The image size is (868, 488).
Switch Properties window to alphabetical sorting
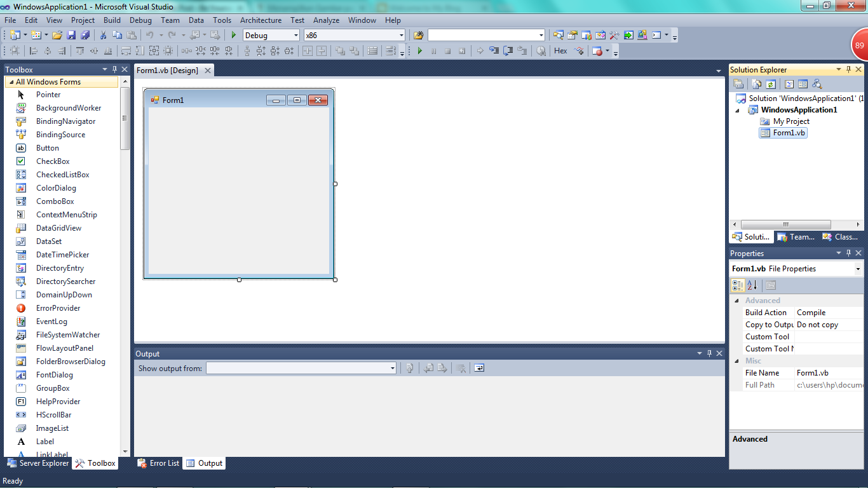pos(753,285)
